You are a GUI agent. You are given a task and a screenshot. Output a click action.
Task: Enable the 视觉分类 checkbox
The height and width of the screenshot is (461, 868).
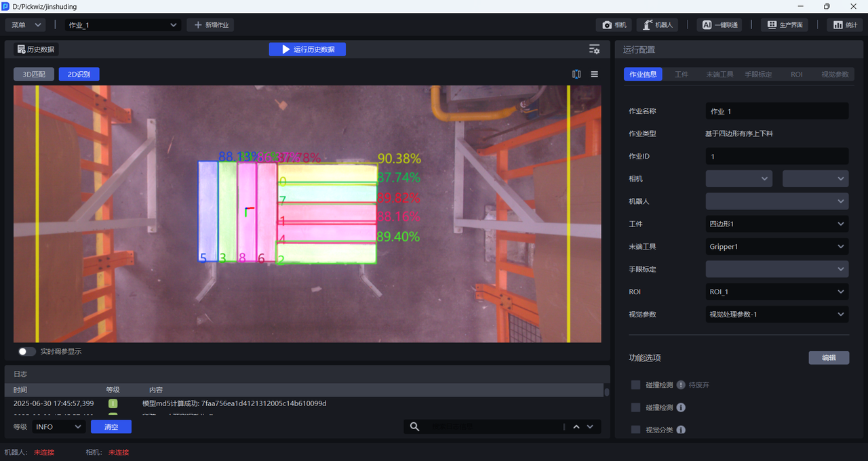(635, 430)
